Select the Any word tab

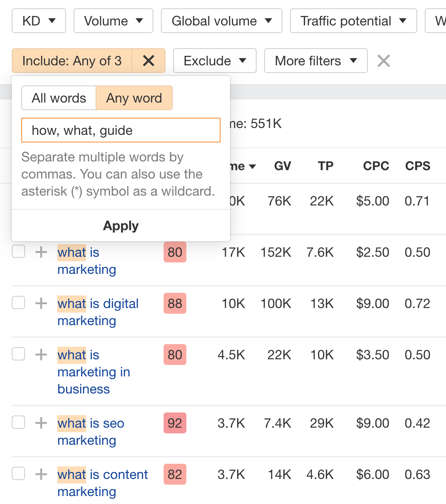tap(134, 98)
